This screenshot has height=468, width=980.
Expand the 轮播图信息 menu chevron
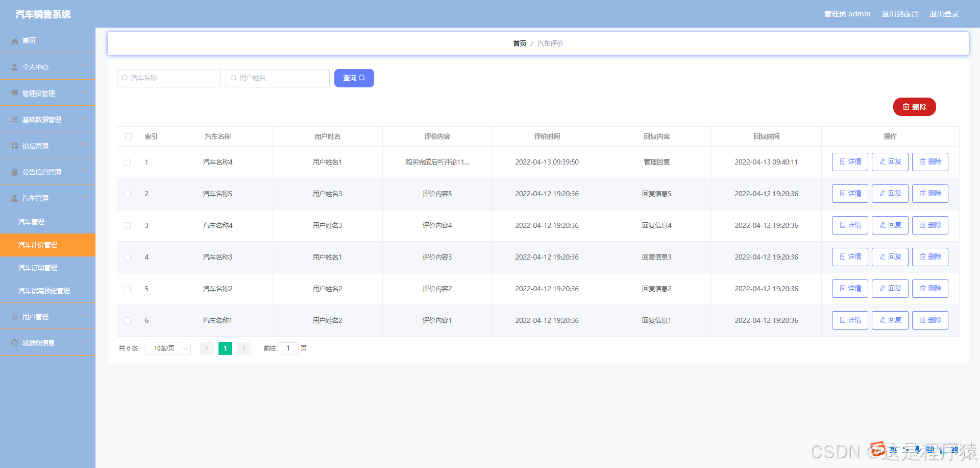(84, 342)
